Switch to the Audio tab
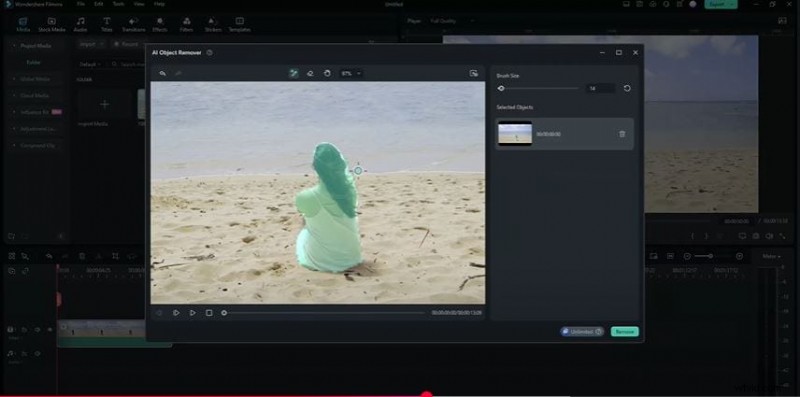 coord(80,24)
